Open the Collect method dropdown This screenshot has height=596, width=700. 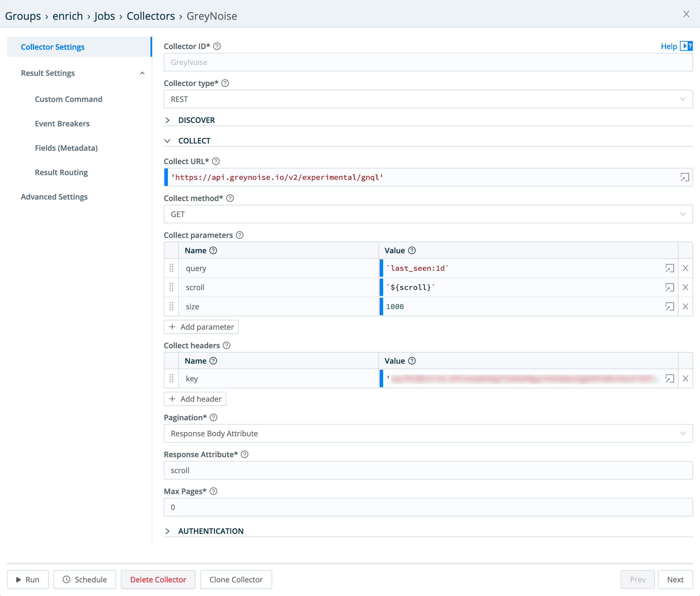tap(428, 214)
